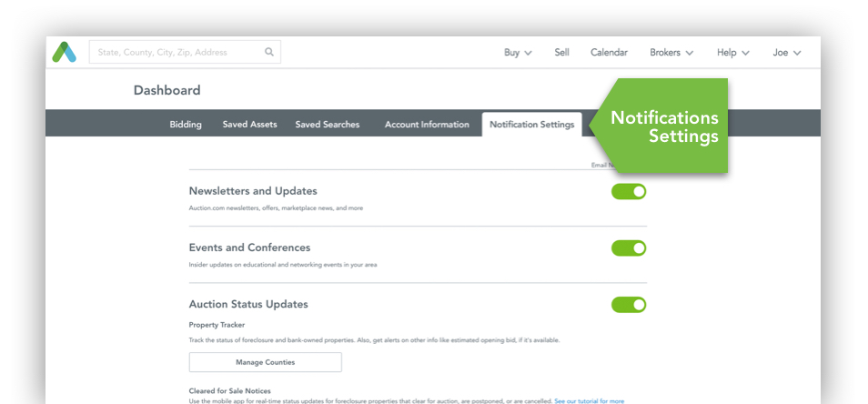This screenshot has width=868, height=404.
Task: Click the Insider updates on educational events text
Action: 283,265
